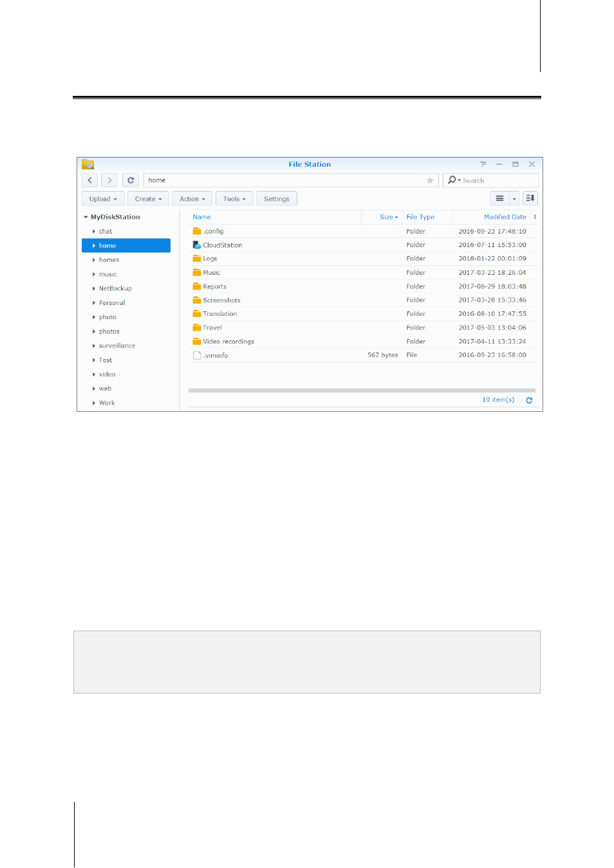Open the view mode dropdown arrow
Viewport: 614px width, 868px height.
[514, 199]
